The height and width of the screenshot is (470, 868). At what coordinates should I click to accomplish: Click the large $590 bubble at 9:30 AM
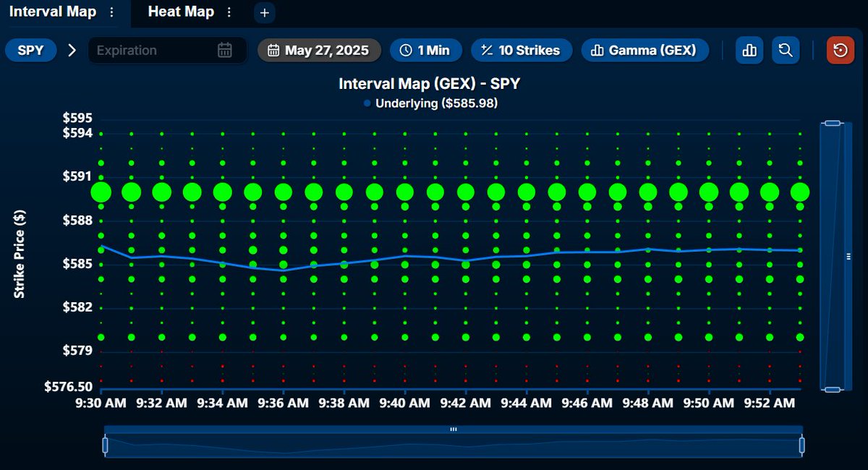pos(101,192)
